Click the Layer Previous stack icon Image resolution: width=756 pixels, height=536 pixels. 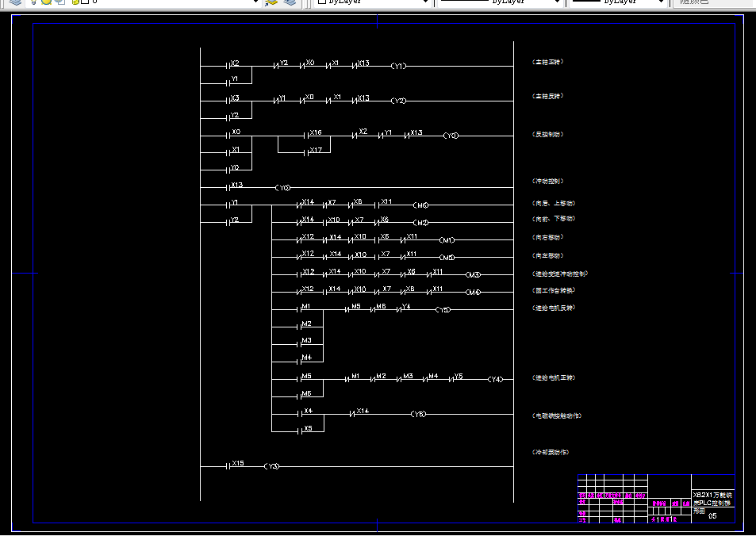click(x=290, y=2)
